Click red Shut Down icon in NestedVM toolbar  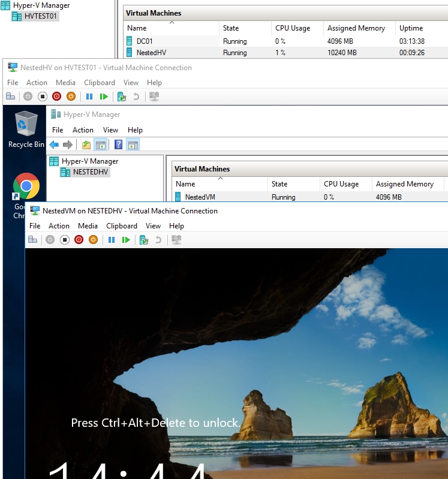coord(79,240)
